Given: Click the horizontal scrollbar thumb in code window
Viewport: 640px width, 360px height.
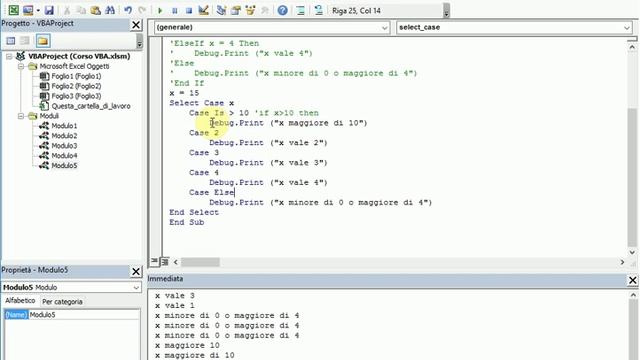Looking at the screenshot, I should click(200, 262).
